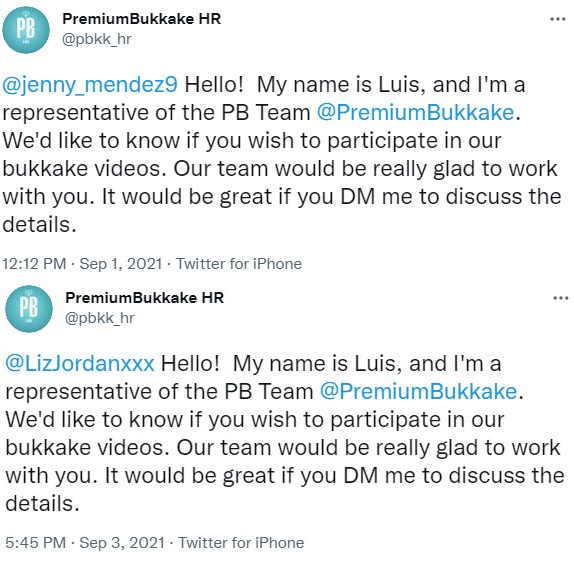Click the @pbkk_hr handle on the first tweet
Image resolution: width=574 pixels, height=563 pixels.
click(x=97, y=39)
